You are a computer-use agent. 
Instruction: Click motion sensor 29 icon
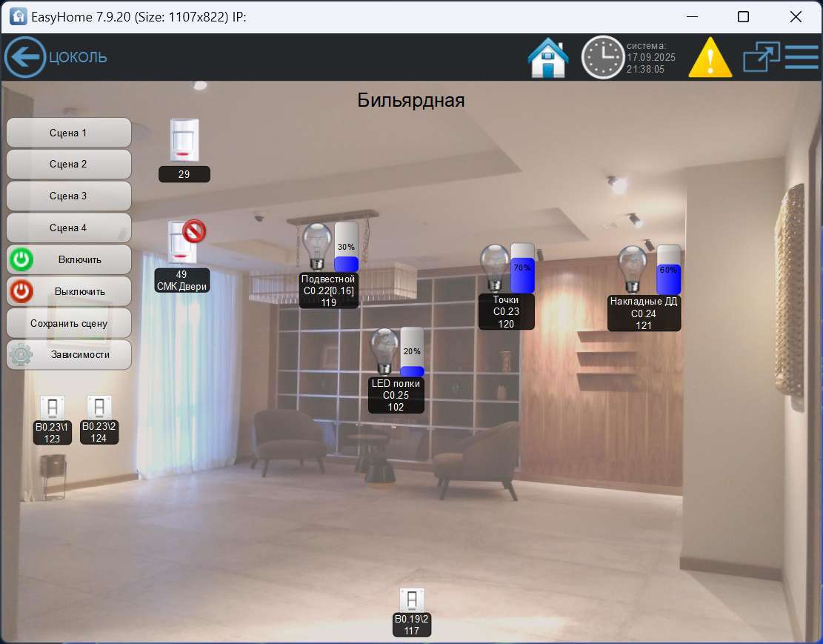(x=184, y=139)
